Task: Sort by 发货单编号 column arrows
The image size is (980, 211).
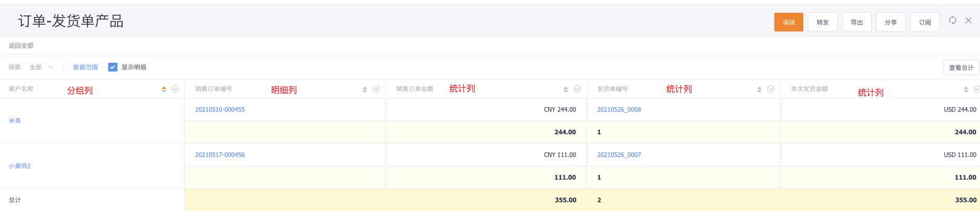Action: (759, 89)
